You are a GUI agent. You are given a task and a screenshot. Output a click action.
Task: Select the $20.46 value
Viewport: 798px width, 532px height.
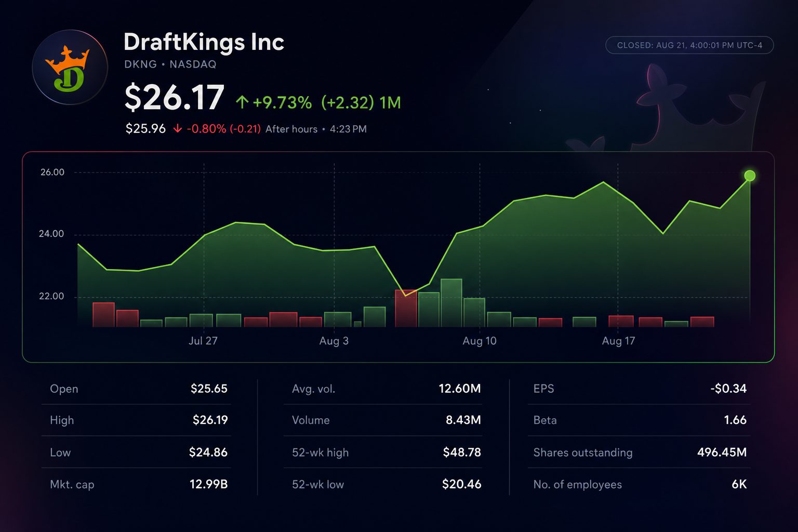[x=462, y=484]
